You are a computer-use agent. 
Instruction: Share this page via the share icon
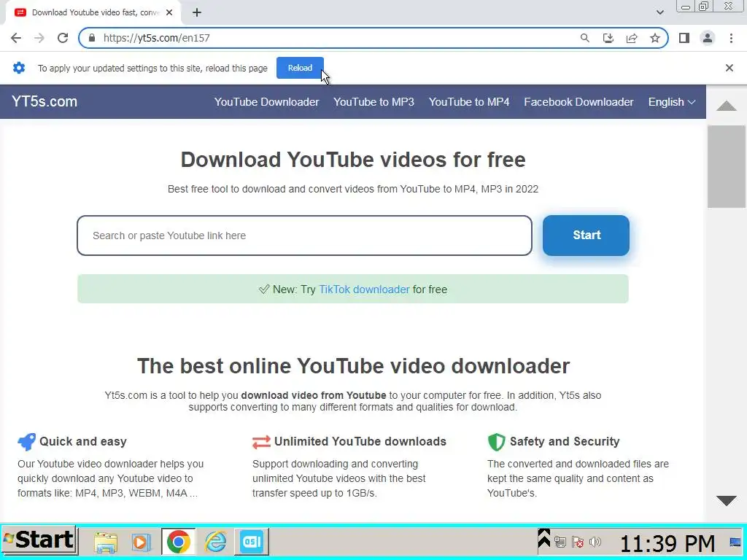tap(632, 38)
